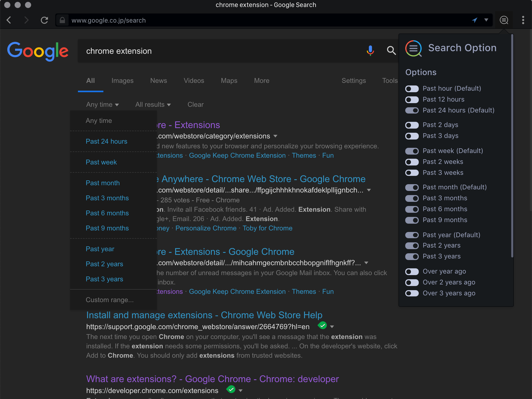Expand the All results dropdown
532x399 pixels.
point(153,104)
